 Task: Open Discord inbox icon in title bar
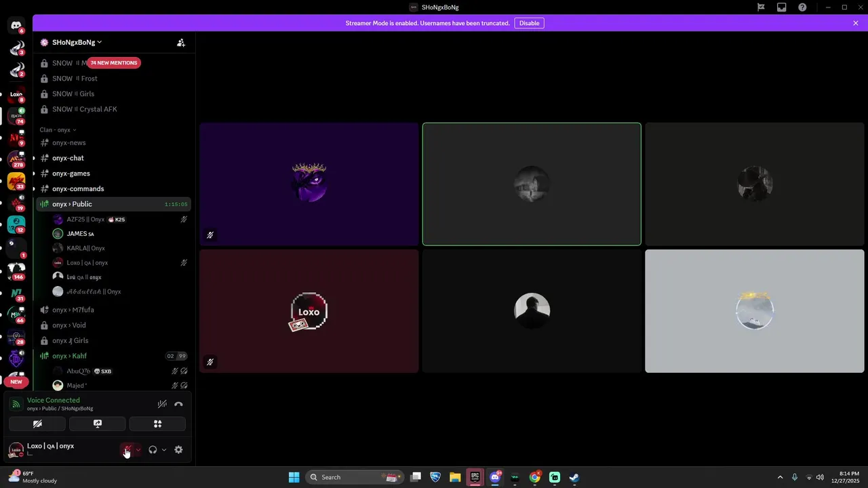click(782, 7)
